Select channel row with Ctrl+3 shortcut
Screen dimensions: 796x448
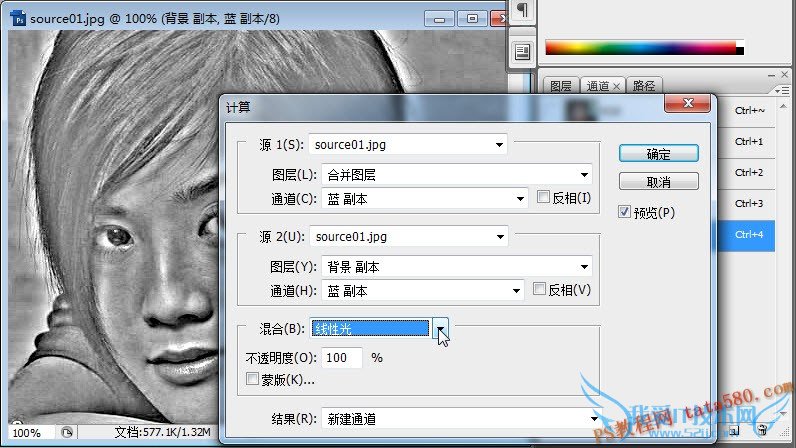746,203
